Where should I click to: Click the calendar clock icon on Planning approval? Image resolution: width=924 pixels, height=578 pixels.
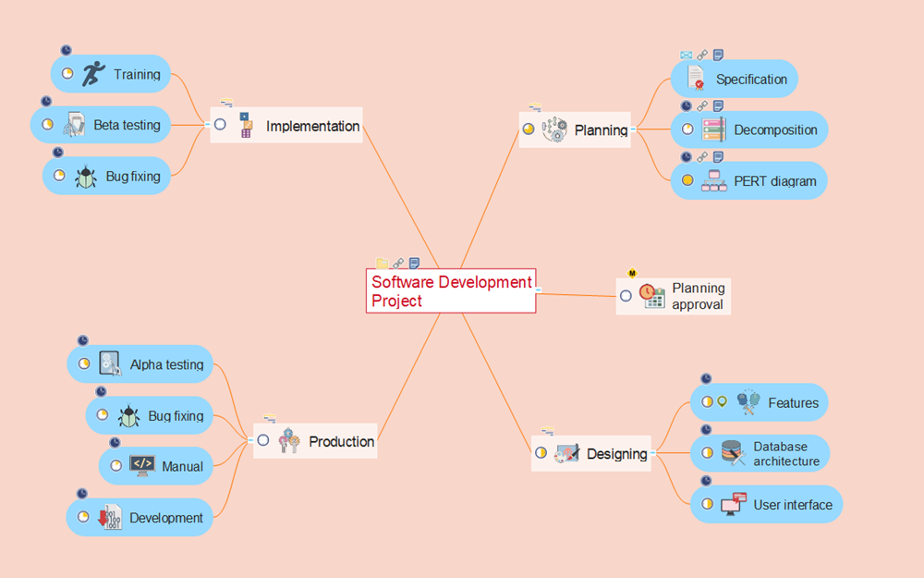click(652, 296)
